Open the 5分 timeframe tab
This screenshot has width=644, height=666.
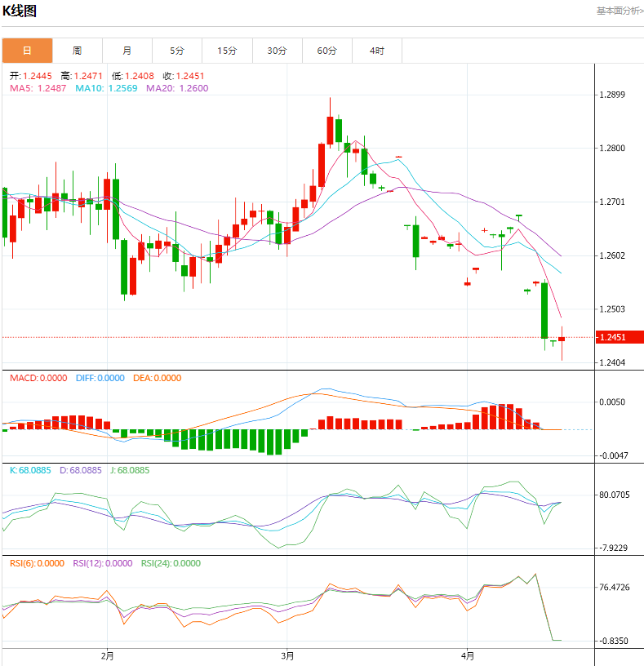(x=177, y=51)
